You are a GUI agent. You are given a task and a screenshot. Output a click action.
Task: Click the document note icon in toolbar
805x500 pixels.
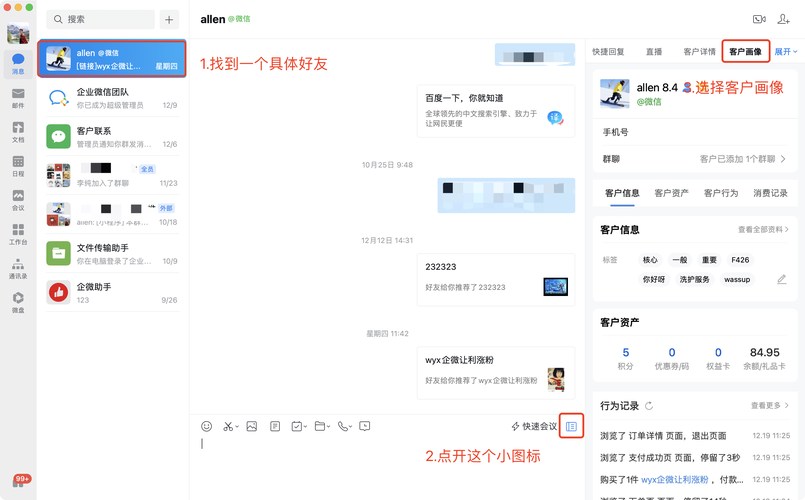[275, 426]
